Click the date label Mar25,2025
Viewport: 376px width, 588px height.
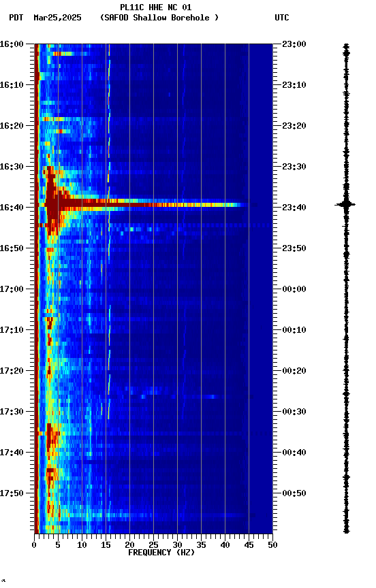coord(57,18)
